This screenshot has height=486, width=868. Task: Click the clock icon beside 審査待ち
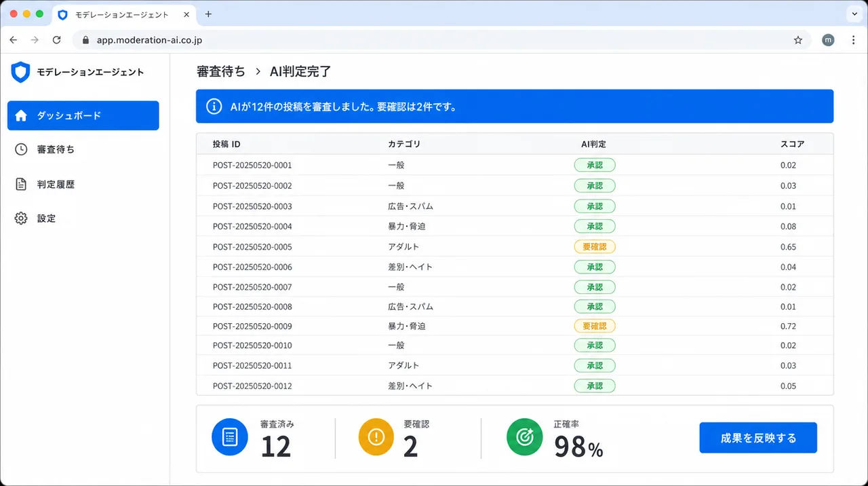(21, 149)
